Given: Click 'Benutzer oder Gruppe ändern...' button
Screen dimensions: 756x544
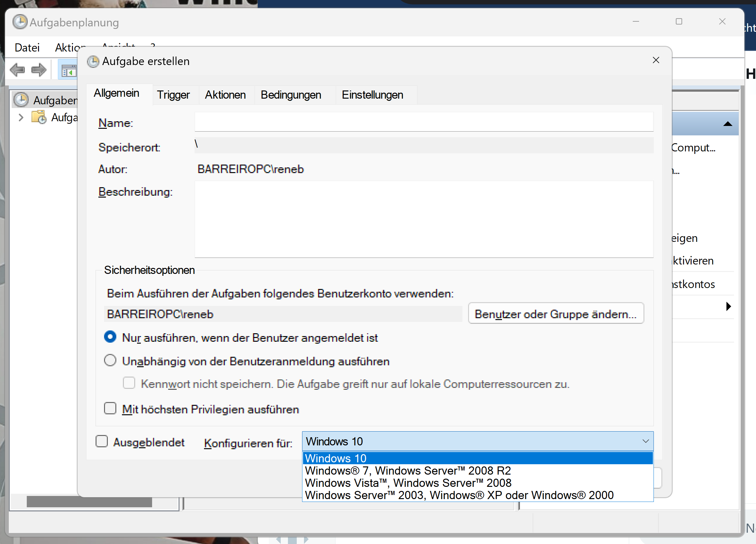Looking at the screenshot, I should (556, 314).
